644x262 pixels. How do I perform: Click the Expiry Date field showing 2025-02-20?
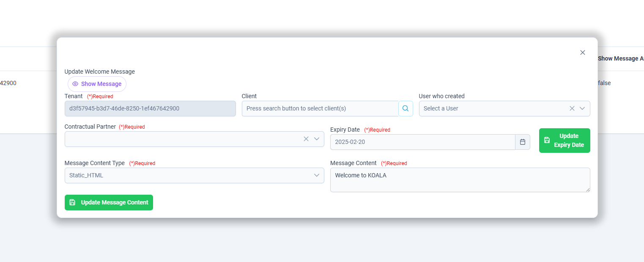tap(423, 142)
